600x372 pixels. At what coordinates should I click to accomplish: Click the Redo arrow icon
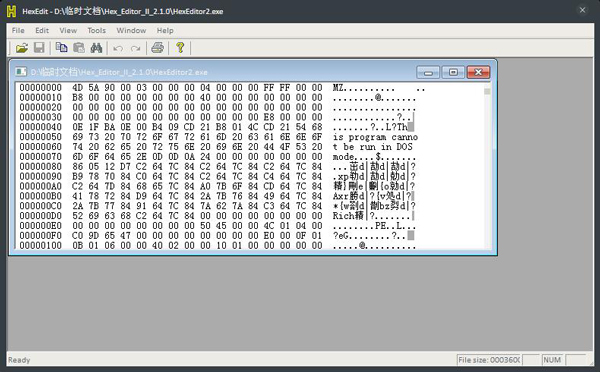[135, 48]
